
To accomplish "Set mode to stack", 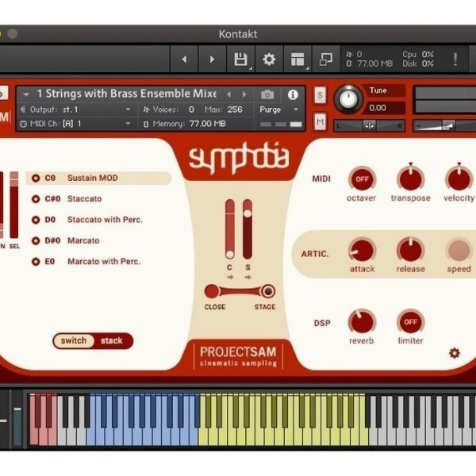I will pos(112,340).
